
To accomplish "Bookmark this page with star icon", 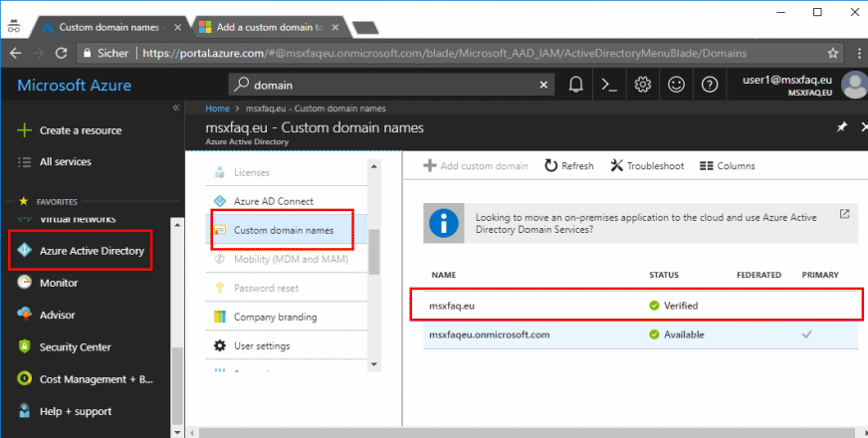I will (833, 53).
